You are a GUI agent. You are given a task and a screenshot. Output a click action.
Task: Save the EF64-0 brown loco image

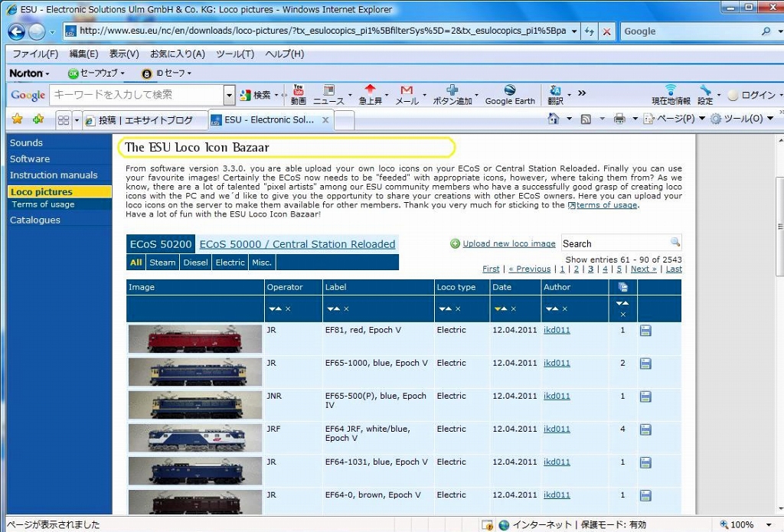click(x=645, y=495)
